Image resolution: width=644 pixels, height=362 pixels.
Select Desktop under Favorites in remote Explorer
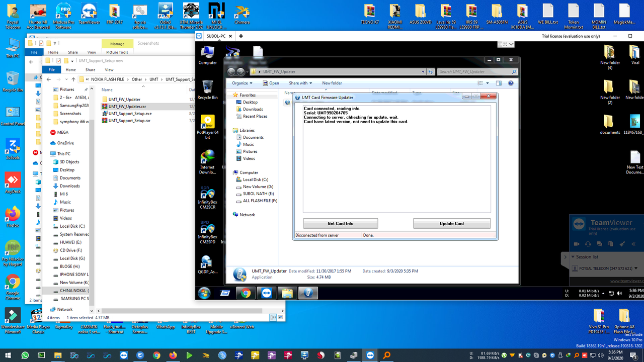click(250, 102)
